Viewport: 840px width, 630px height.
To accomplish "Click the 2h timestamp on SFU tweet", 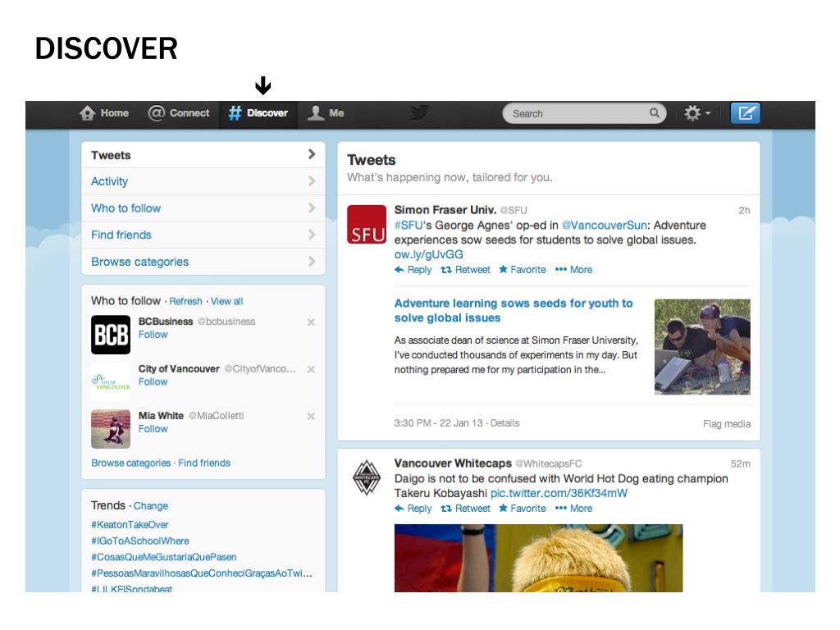I will pyautogui.click(x=744, y=211).
